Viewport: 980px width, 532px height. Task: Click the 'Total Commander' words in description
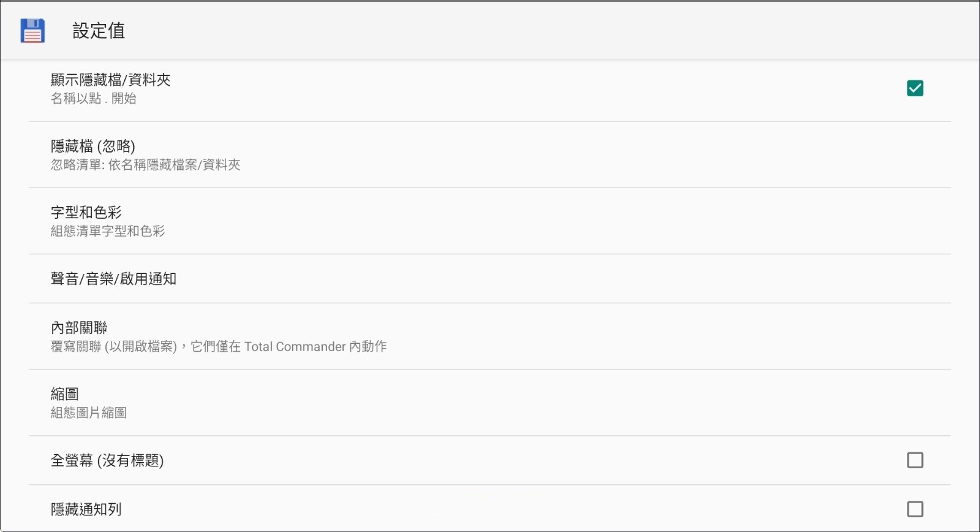tap(295, 347)
